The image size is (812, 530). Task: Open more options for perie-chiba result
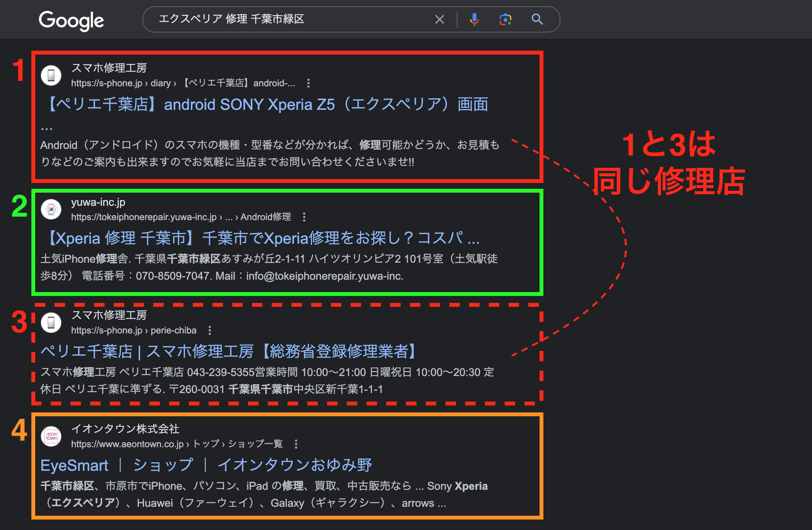210,330
